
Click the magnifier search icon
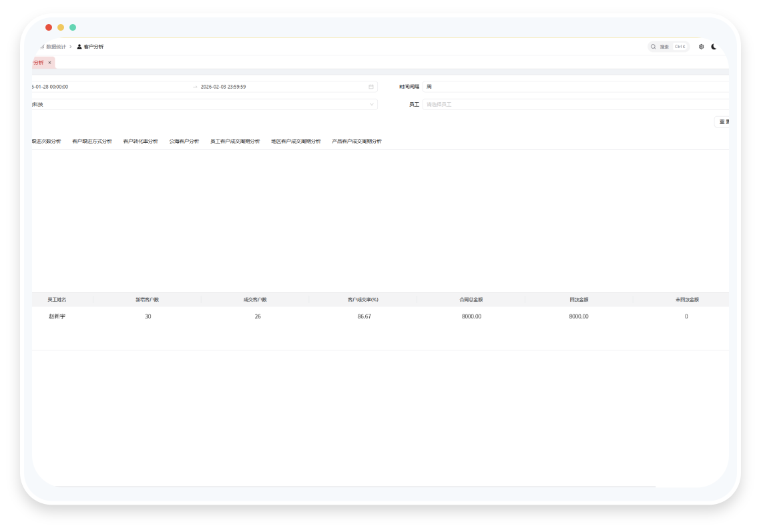[x=654, y=47]
